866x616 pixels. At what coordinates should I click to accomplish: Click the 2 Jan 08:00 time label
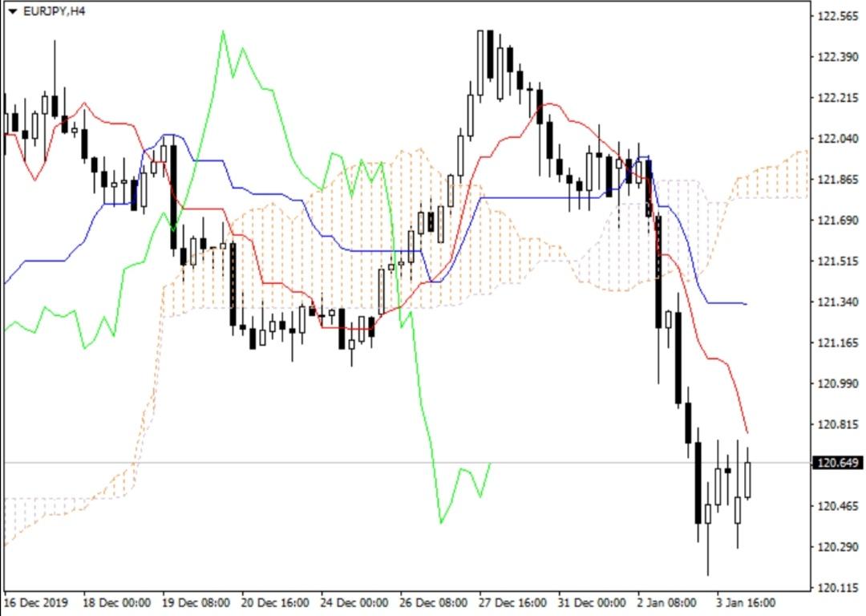click(667, 602)
